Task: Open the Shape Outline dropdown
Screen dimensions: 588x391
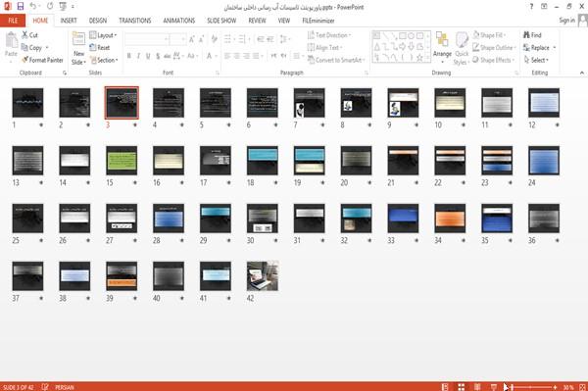Action: pos(494,48)
